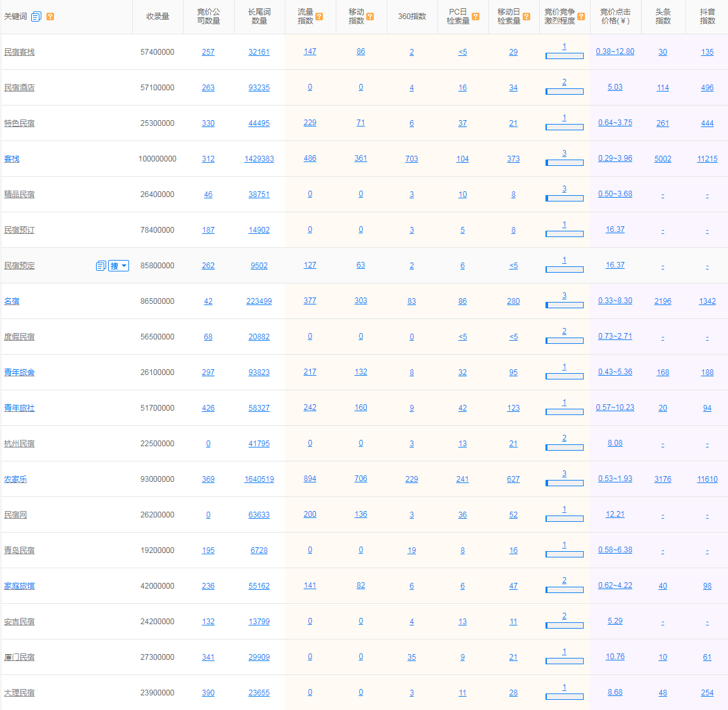This screenshot has height=710, width=728.
Task: Click Douyin index 1342 for 名宿
Action: coord(707,301)
